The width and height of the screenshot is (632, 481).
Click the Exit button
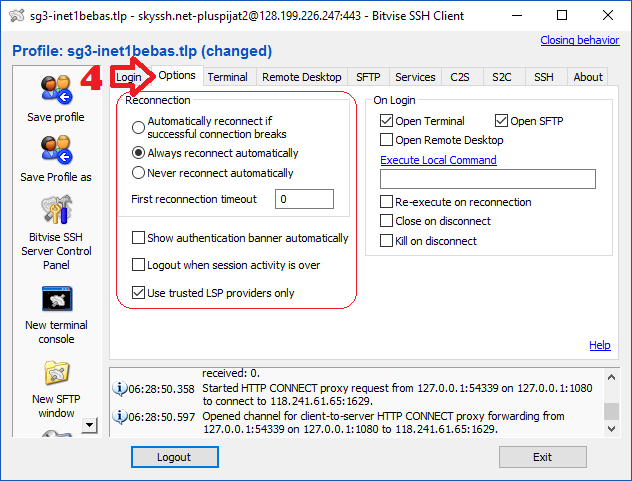pos(543,457)
